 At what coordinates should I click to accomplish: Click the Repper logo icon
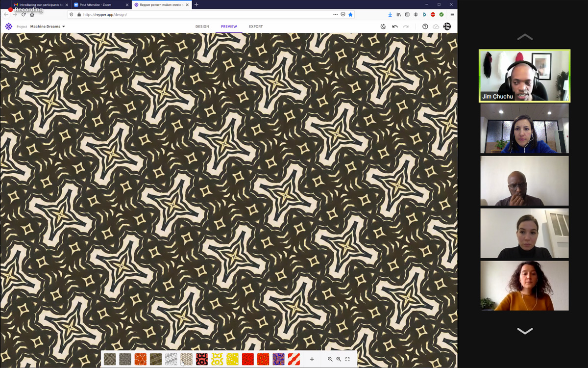click(8, 26)
